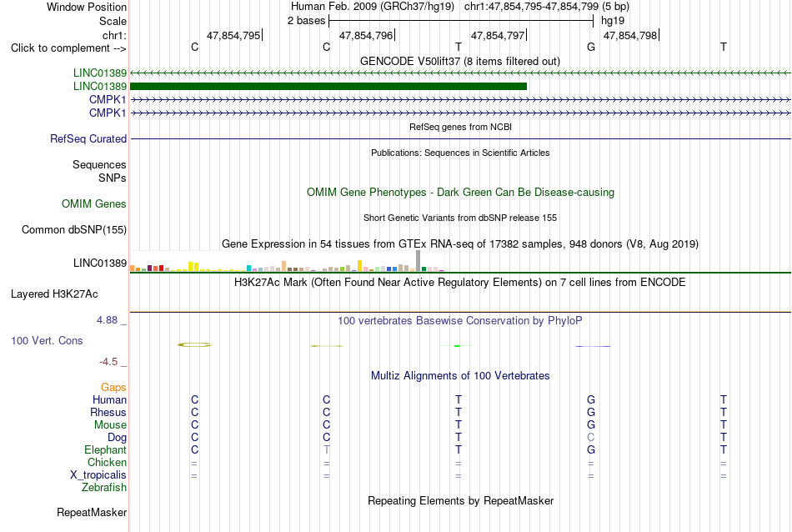Click the cyan bar in the GTEx chart
Screen dimensions: 792x532
click(248, 269)
